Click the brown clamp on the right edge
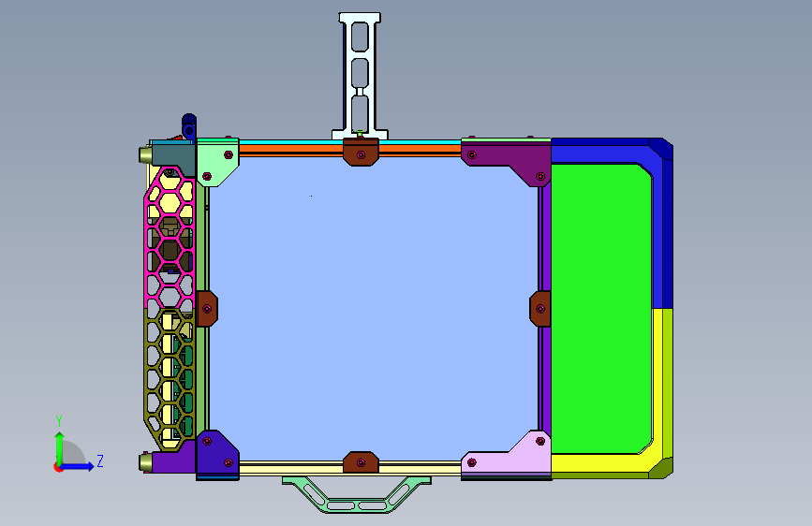This screenshot has height=526, width=812. [540, 309]
